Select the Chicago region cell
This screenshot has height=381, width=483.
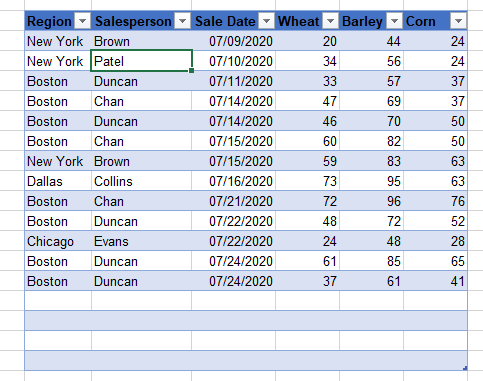[58, 241]
